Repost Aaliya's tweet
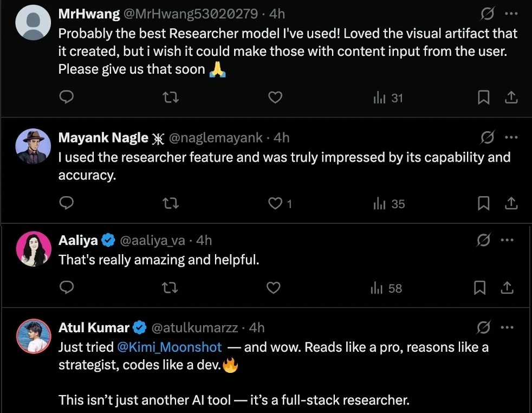532x413 pixels. click(x=170, y=288)
